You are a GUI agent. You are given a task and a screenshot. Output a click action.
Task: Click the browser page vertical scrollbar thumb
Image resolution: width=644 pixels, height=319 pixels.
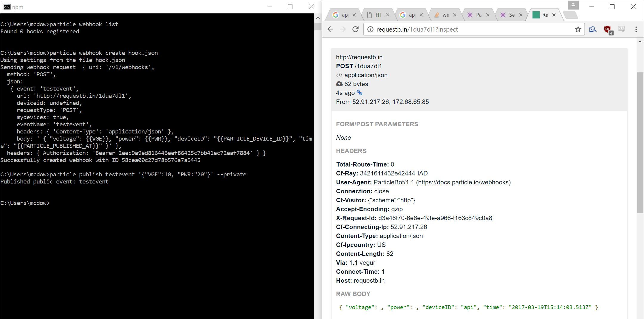click(640, 142)
